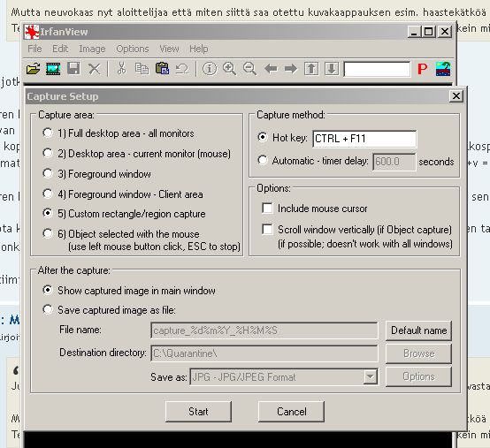
Task: Close the Capture Setup dialog
Action: click(x=456, y=95)
